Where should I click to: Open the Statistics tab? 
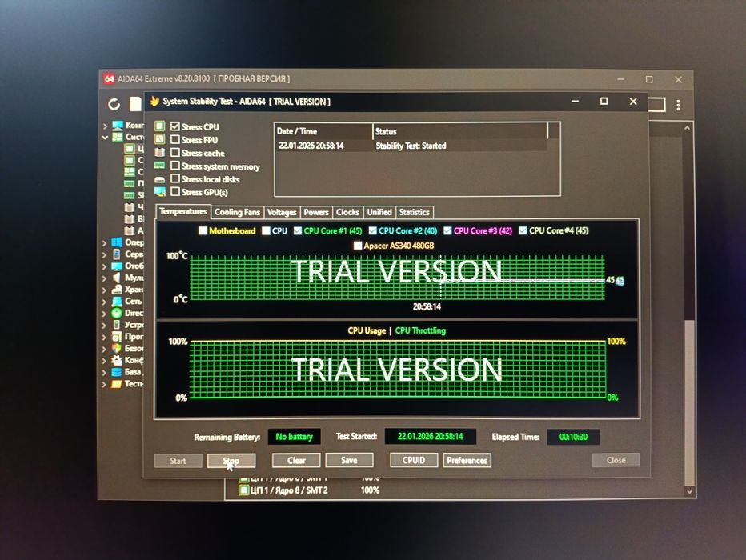(415, 212)
